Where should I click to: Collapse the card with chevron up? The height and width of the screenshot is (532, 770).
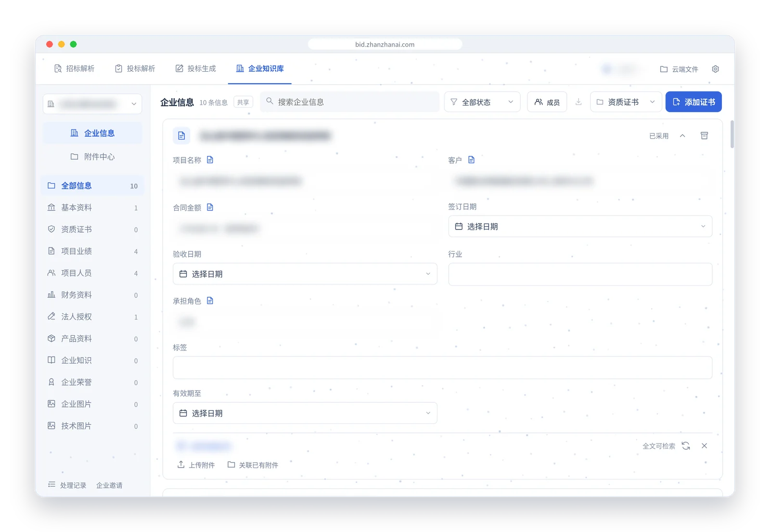pos(682,136)
